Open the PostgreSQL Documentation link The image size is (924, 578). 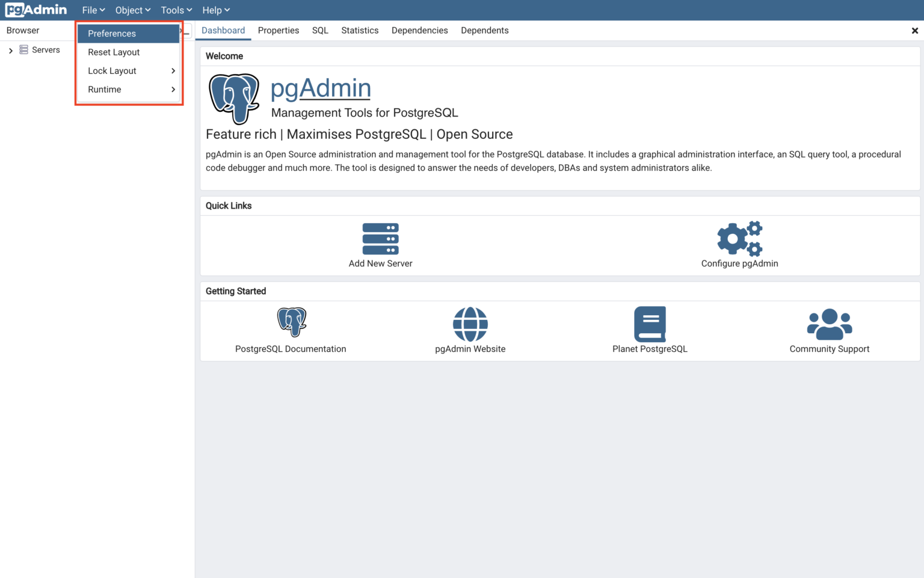pyautogui.click(x=291, y=349)
